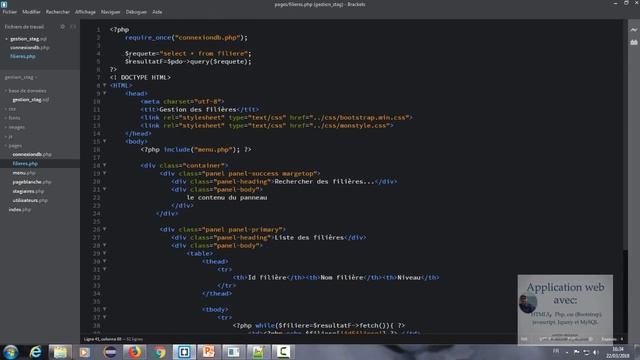Open the media player taskbar icon
Screen dimensions: 640x360
click(84, 352)
